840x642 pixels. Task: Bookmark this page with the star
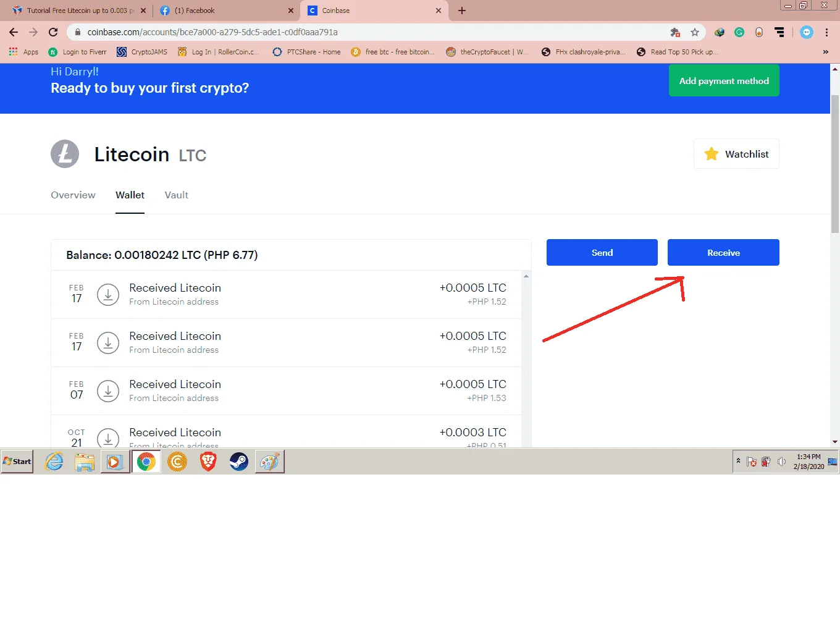tap(695, 32)
